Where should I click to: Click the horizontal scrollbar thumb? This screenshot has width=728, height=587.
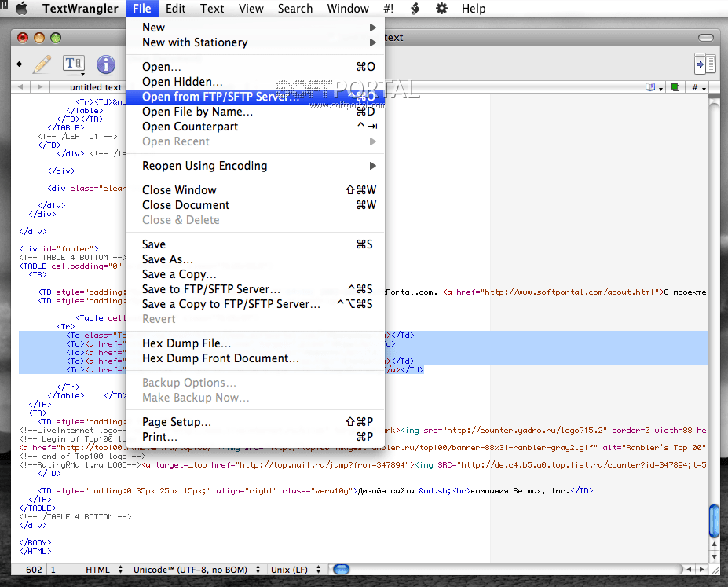click(x=342, y=570)
